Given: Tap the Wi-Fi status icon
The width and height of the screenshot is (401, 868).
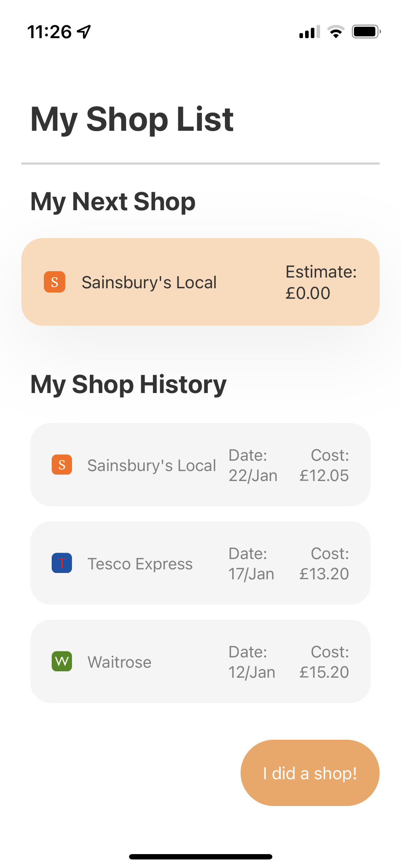Looking at the screenshot, I should click(x=335, y=32).
